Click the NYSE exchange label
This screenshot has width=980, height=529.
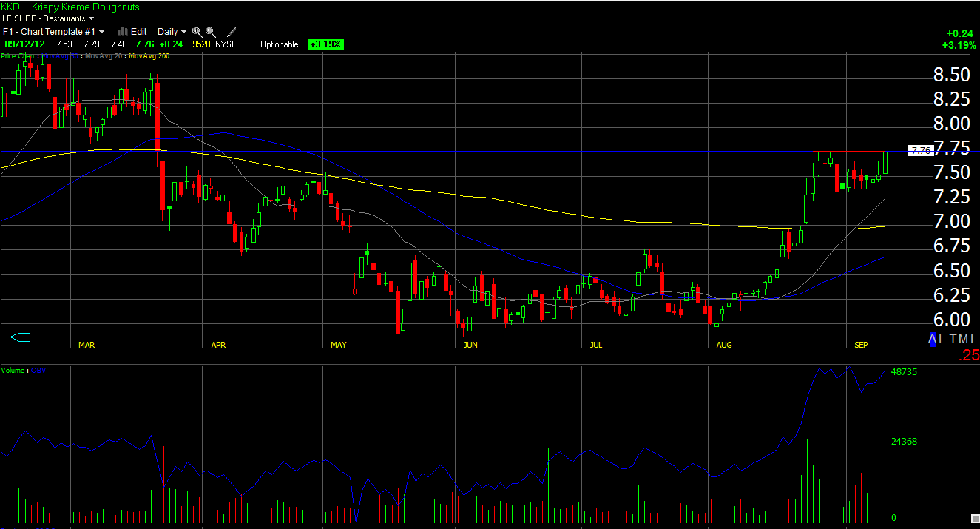click(226, 44)
